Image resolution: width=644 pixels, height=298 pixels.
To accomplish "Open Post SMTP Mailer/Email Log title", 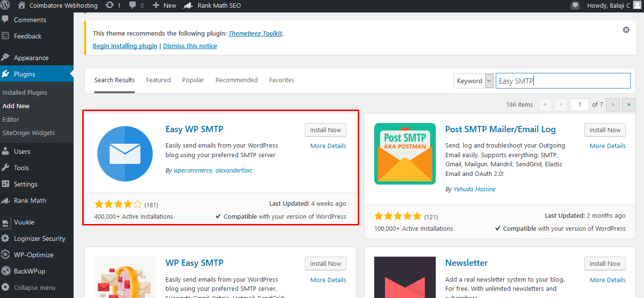I will [x=500, y=129].
